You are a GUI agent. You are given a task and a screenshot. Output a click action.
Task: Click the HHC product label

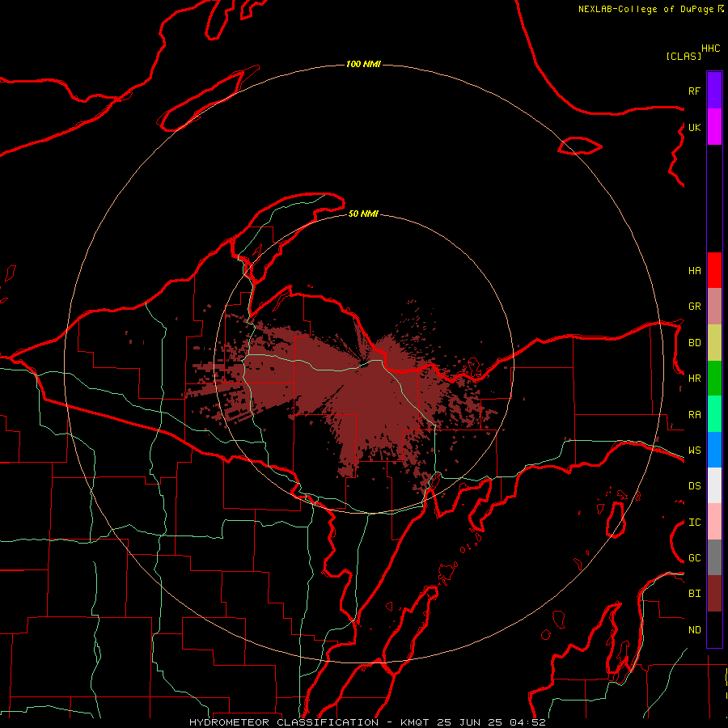coord(711,49)
